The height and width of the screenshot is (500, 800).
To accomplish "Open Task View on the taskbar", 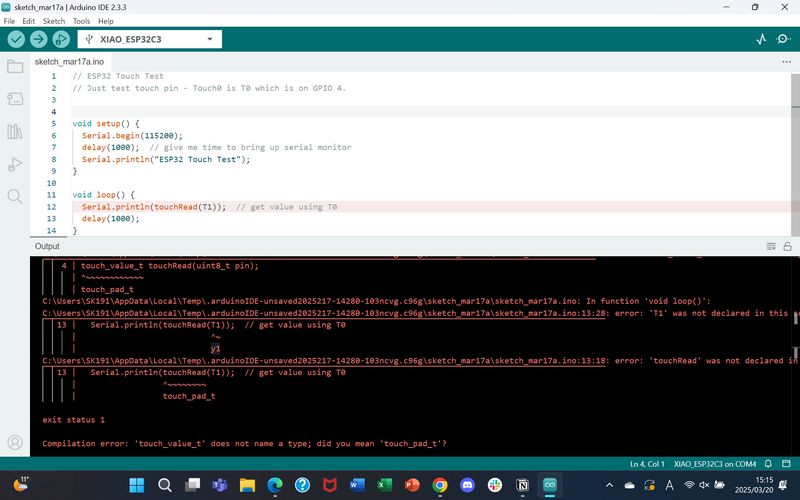I will click(192, 485).
